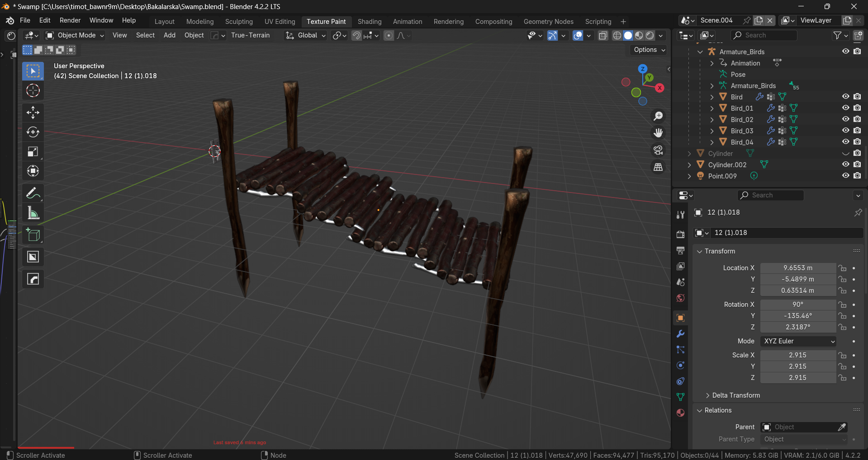The image size is (868, 460).
Task: Select the Scale tool
Action: coord(33,151)
